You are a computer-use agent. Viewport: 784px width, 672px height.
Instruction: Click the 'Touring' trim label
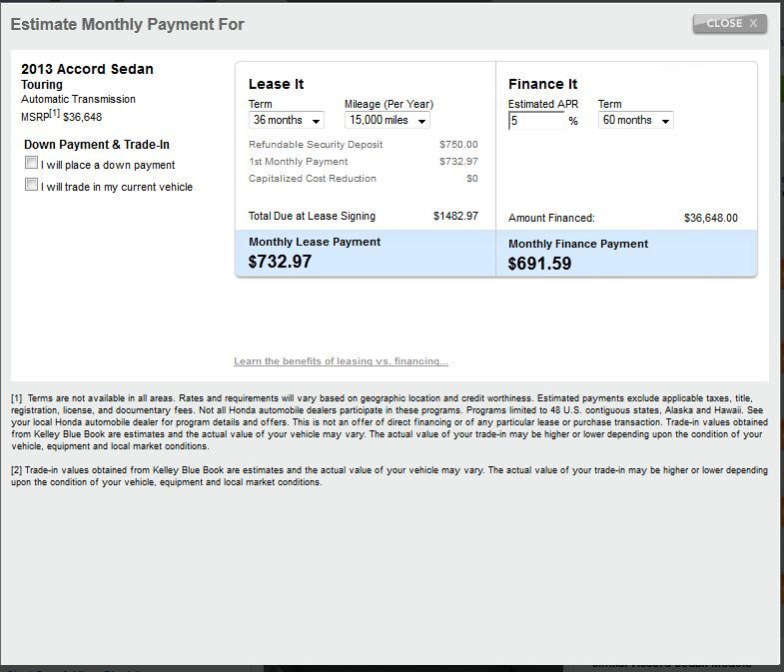tap(42, 85)
